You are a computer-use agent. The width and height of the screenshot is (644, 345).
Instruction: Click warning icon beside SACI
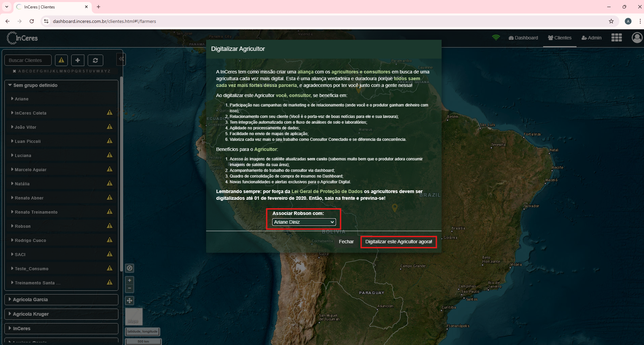click(110, 254)
